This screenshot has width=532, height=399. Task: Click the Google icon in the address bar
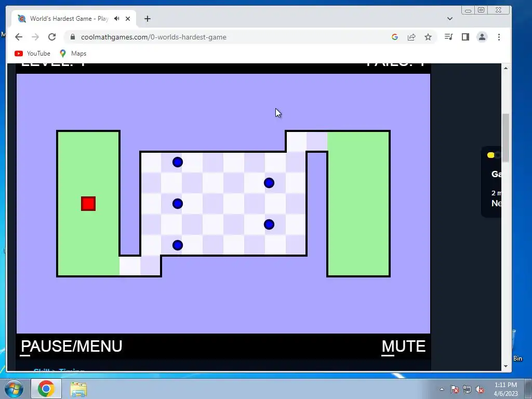(x=395, y=37)
